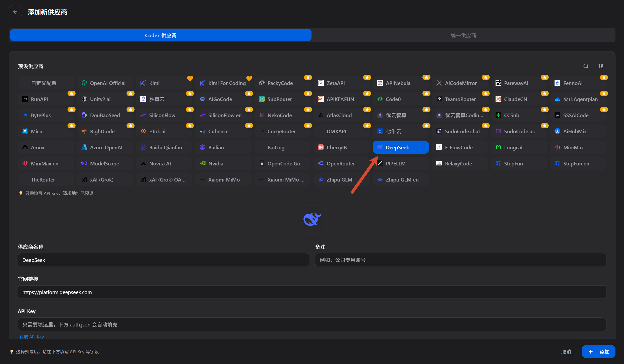Click the AtlasCloud icon

(x=321, y=115)
